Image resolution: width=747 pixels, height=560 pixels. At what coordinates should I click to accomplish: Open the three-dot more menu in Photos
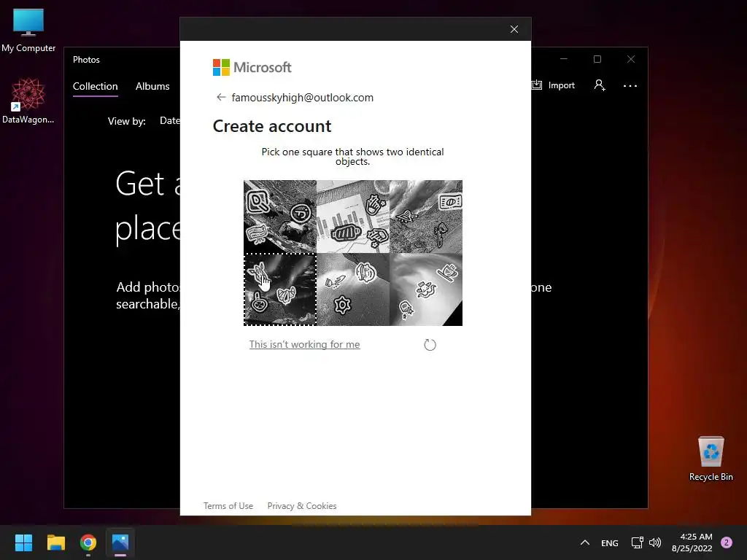point(630,86)
